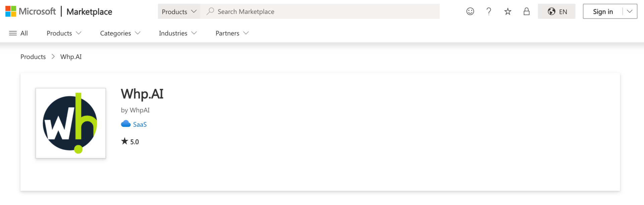The height and width of the screenshot is (205, 644).
Task: Open the private plans lock icon
Action: (526, 11)
